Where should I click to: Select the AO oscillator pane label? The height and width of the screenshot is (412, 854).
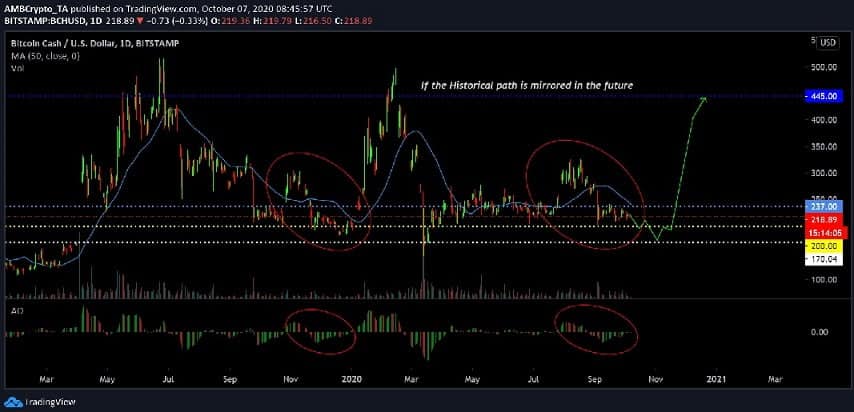14,311
